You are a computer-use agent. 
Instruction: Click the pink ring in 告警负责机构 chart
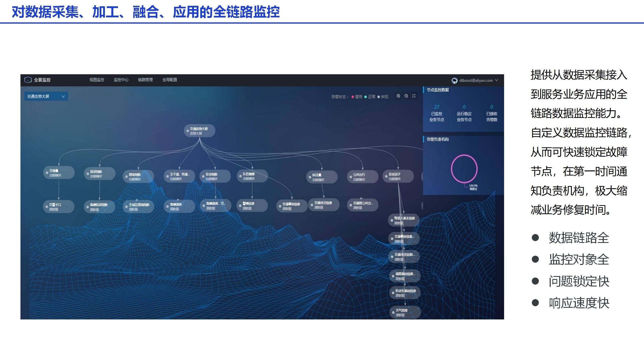pos(452,168)
